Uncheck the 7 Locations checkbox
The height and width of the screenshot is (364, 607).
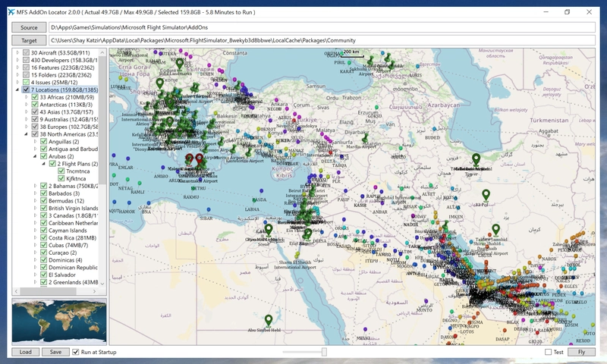pyautogui.click(x=27, y=90)
